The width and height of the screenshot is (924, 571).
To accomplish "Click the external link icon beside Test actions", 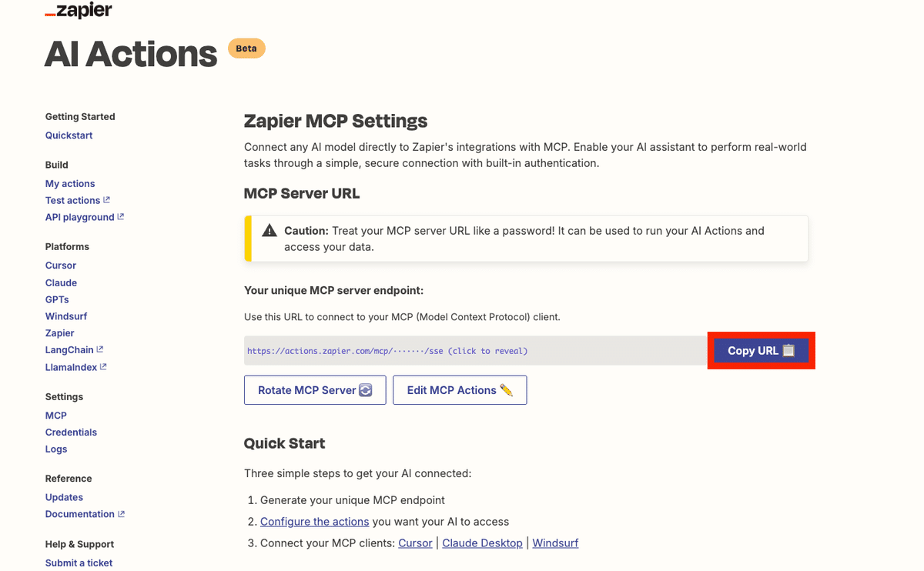I will coord(106,199).
